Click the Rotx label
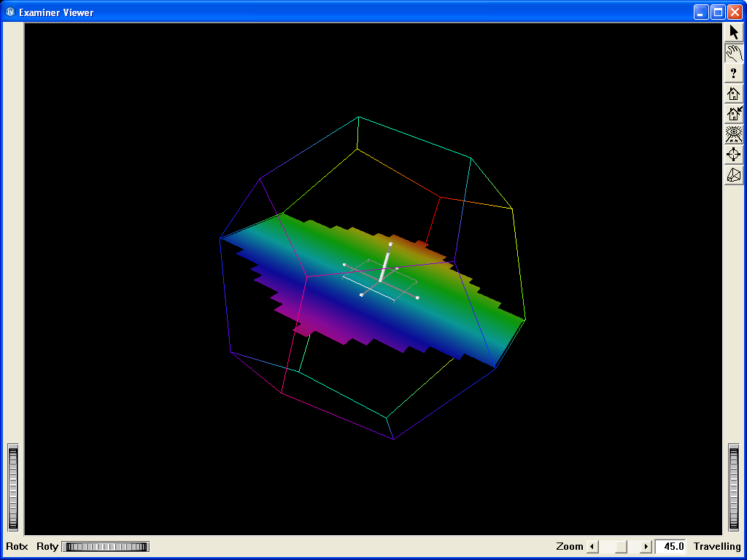The height and width of the screenshot is (560, 747). [18, 546]
